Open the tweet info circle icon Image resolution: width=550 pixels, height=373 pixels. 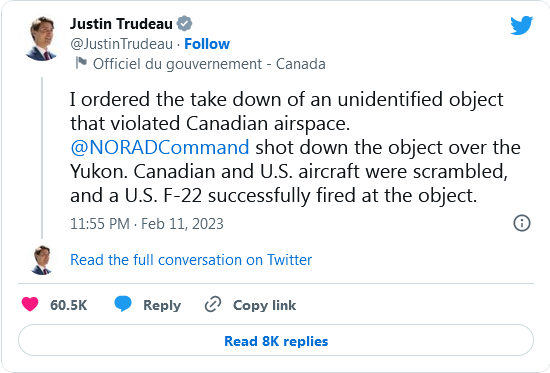click(x=522, y=223)
